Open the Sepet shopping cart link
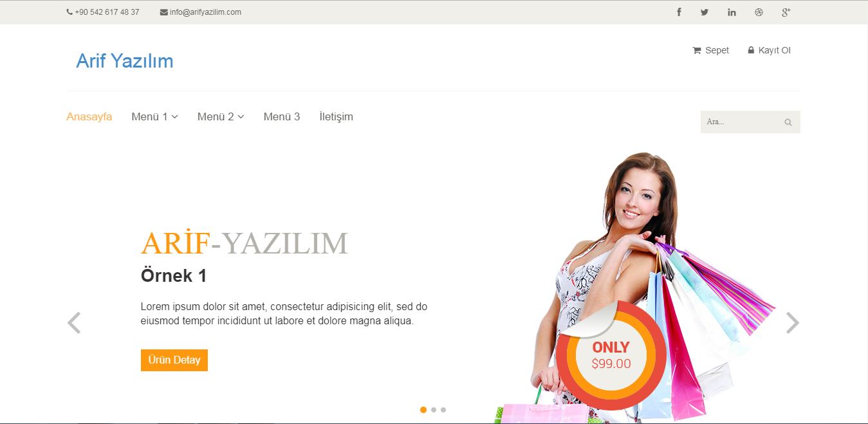 tap(711, 50)
